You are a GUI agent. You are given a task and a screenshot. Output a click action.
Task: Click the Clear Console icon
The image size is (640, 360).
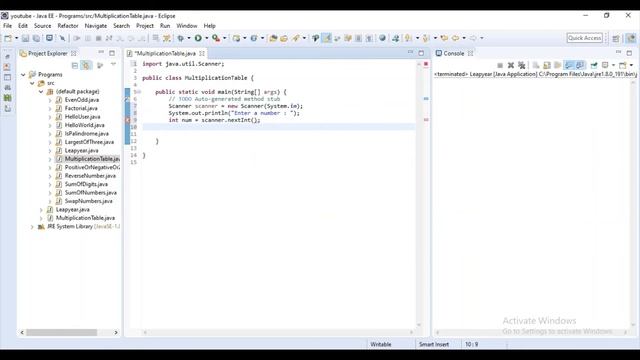click(x=536, y=65)
